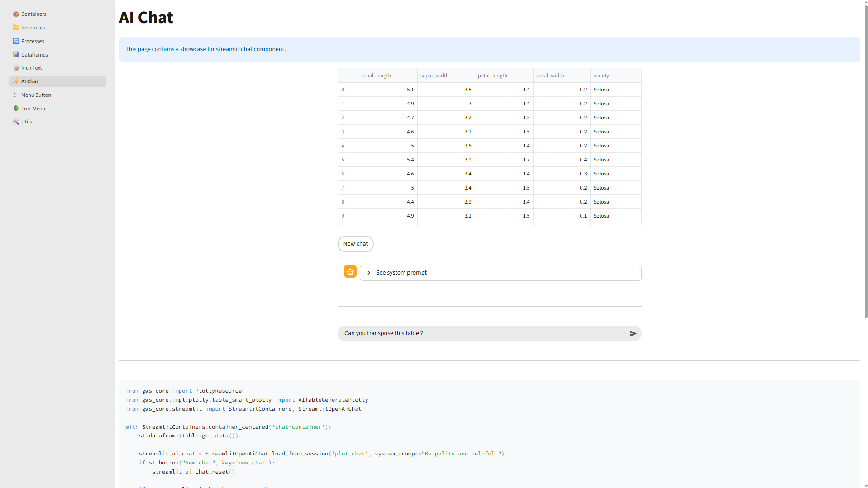Click the orange robot assistant avatar
This screenshot has width=868, height=488.
[350, 271]
